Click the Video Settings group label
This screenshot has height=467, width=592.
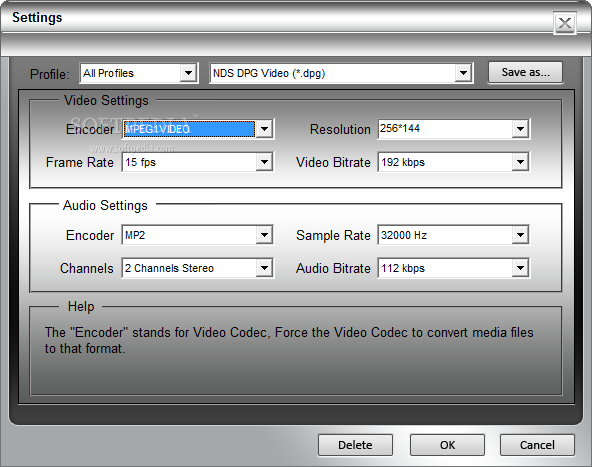click(106, 101)
